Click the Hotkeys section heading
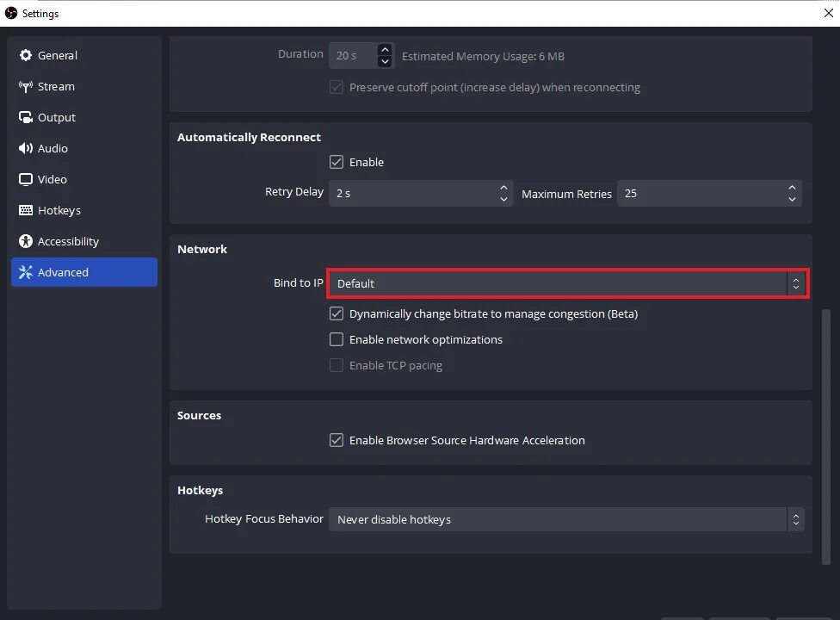The height and width of the screenshot is (620, 840). [x=201, y=490]
